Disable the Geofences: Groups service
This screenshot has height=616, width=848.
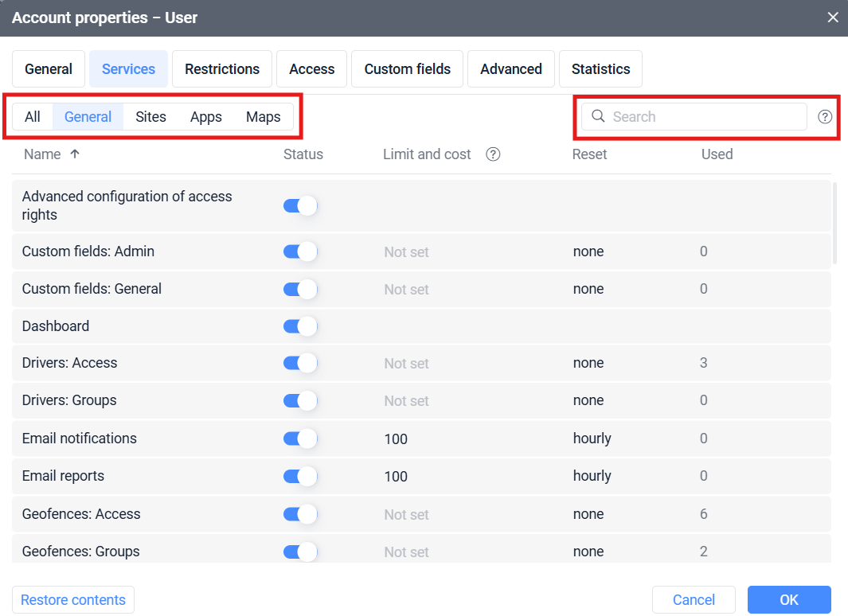coord(300,551)
